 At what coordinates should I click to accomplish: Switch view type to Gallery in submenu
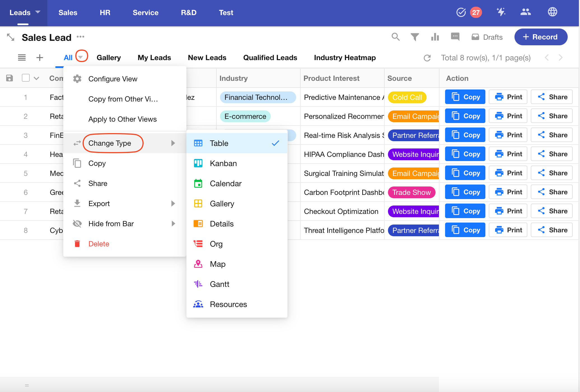coord(237,204)
